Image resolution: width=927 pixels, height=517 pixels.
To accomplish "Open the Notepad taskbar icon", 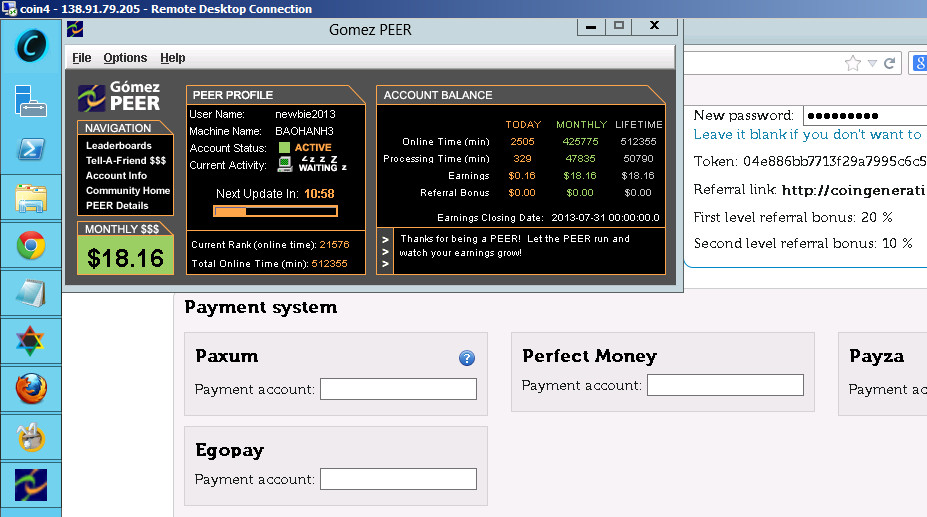I will [x=31, y=293].
